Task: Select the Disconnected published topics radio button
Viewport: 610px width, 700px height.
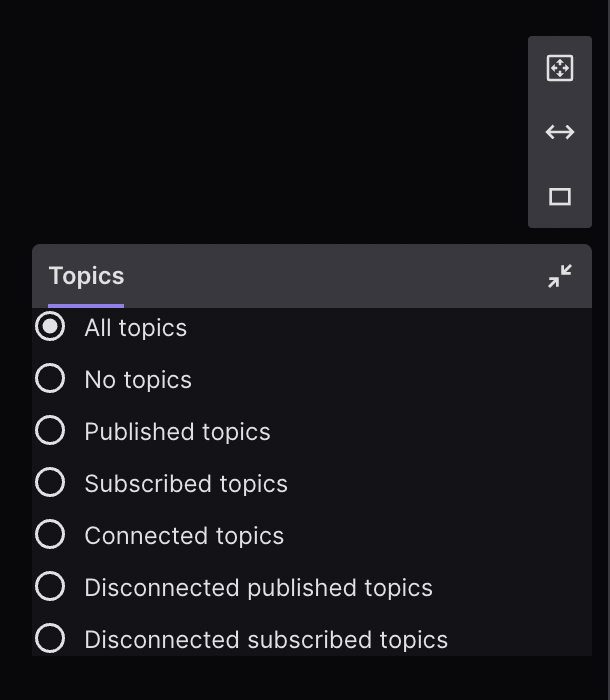Action: point(50,587)
